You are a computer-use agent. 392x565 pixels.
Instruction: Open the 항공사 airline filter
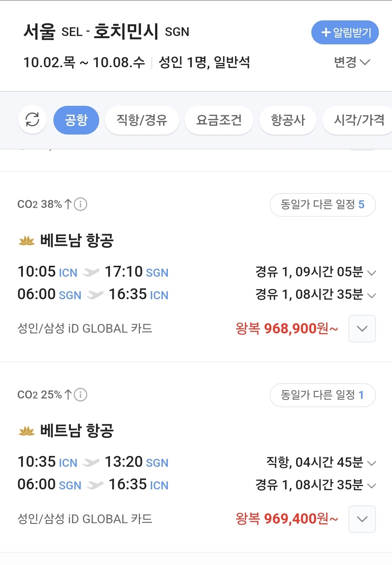(x=288, y=120)
